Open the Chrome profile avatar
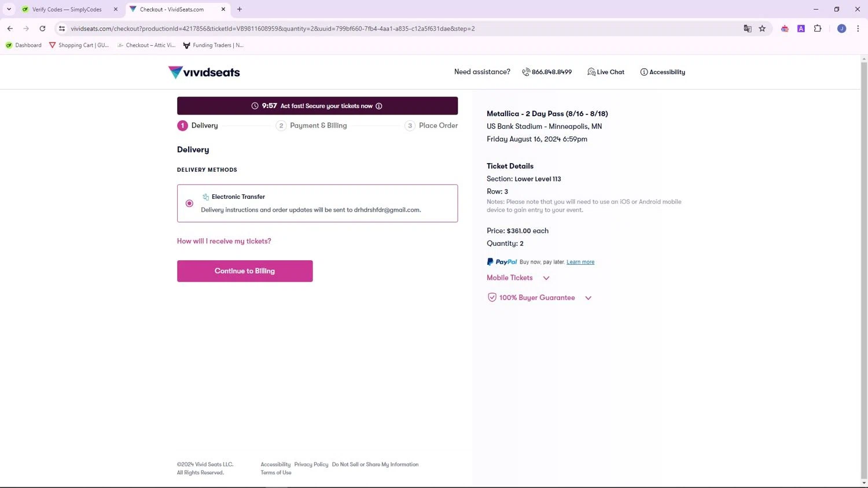Screen dimensions: 868x488 [842, 28]
